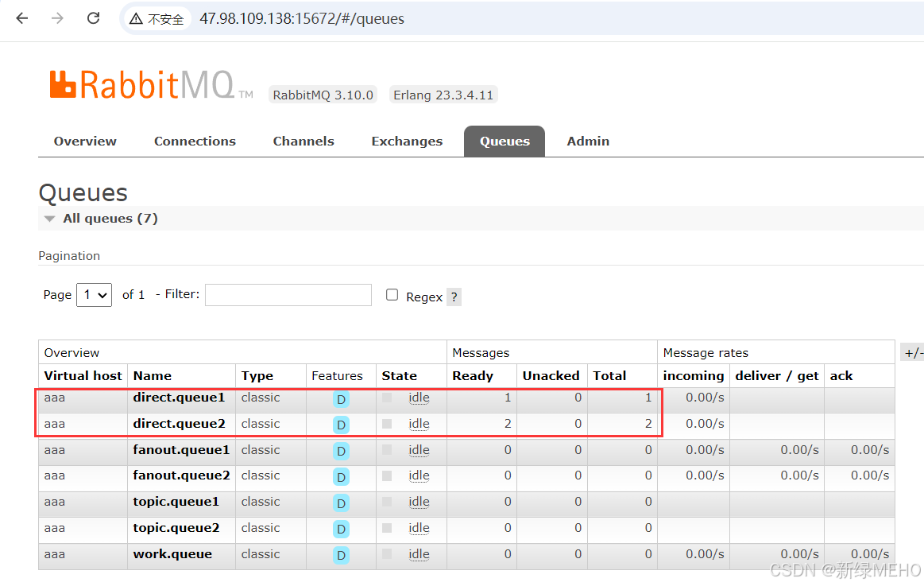Viewport: 924px width, 586px height.
Task: Open the fanout.queue1 queue details
Action: coord(181,450)
